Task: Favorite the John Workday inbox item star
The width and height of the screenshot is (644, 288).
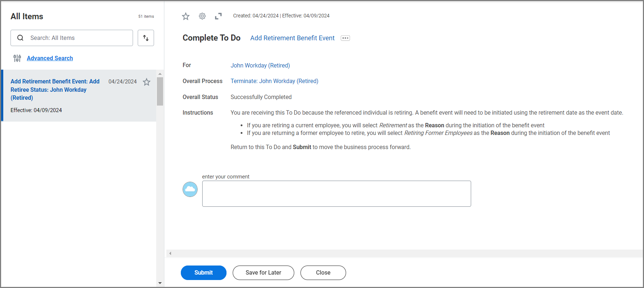Action: pyautogui.click(x=146, y=82)
